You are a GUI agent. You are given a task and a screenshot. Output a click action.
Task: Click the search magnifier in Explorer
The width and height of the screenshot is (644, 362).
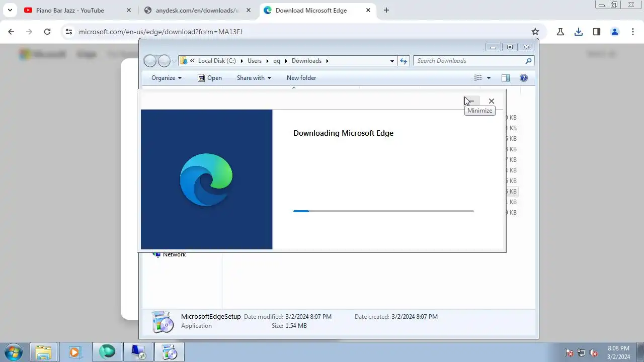pyautogui.click(x=528, y=61)
